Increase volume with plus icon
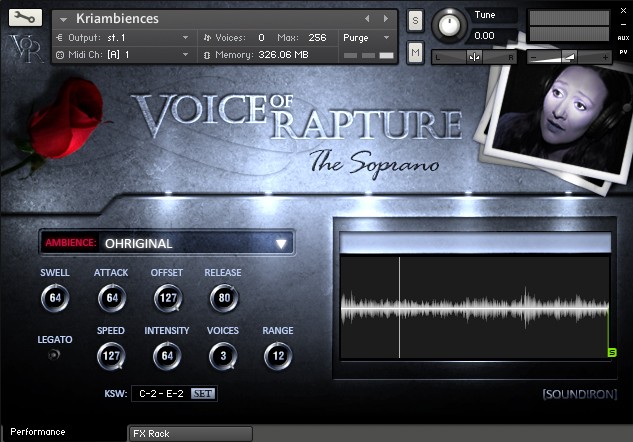Viewport: 633px width, 442px height. pyautogui.click(x=605, y=58)
